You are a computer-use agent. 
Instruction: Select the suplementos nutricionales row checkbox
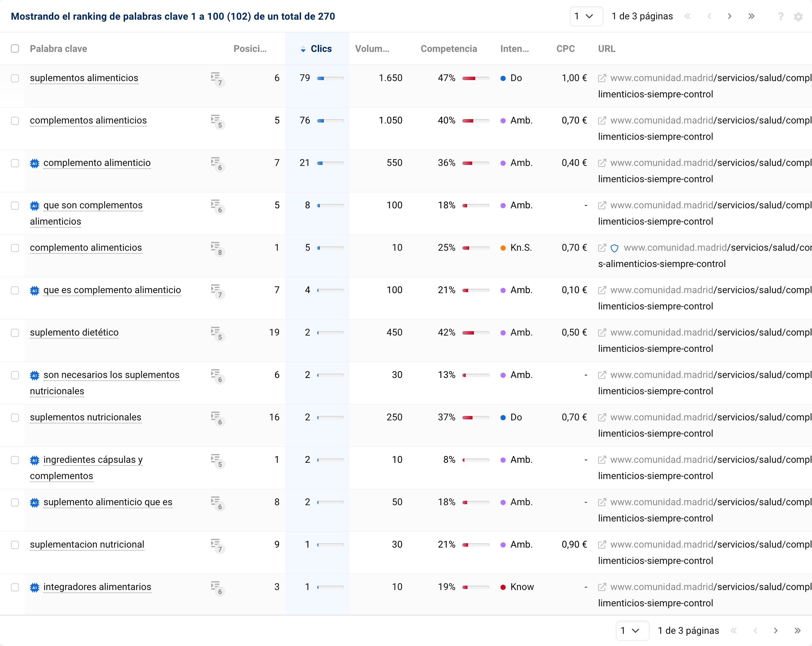(x=15, y=417)
